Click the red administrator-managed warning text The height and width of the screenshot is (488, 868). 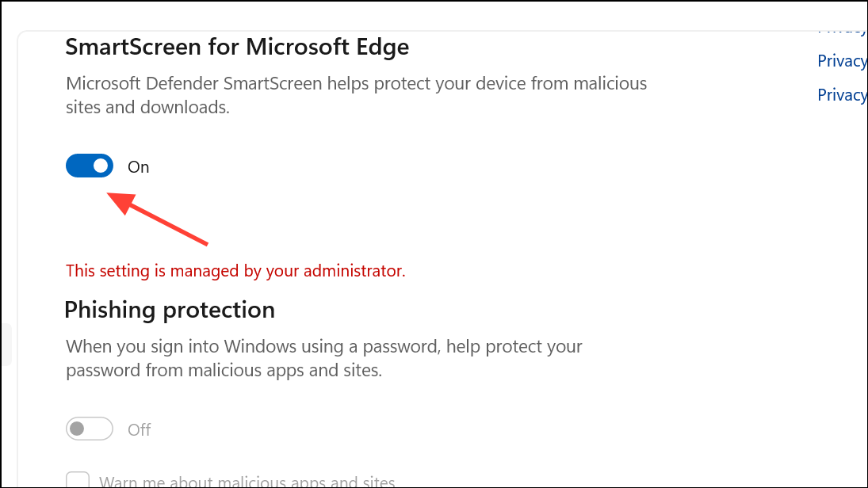(x=235, y=271)
